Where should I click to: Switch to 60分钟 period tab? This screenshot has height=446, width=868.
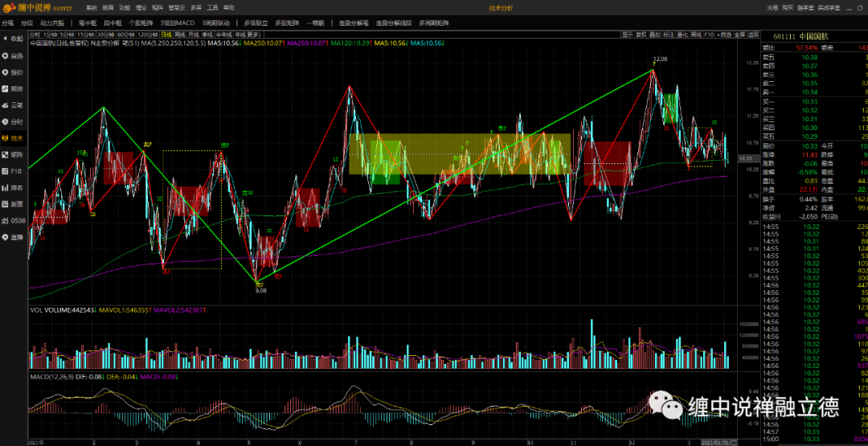tap(126, 35)
